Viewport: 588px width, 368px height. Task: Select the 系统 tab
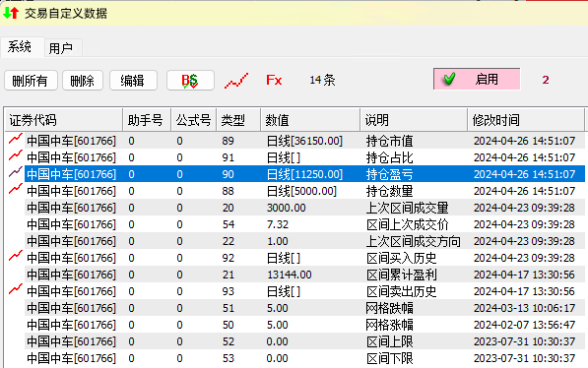(x=20, y=47)
